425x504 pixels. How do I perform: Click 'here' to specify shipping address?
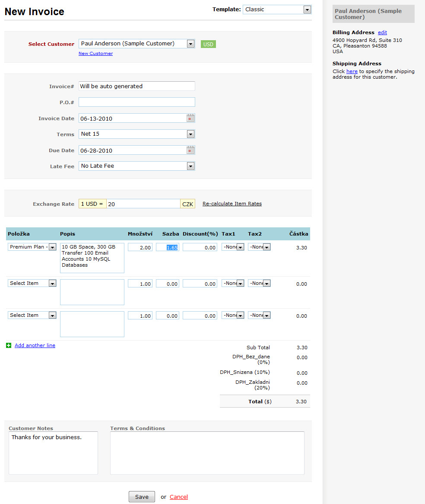[352, 71]
